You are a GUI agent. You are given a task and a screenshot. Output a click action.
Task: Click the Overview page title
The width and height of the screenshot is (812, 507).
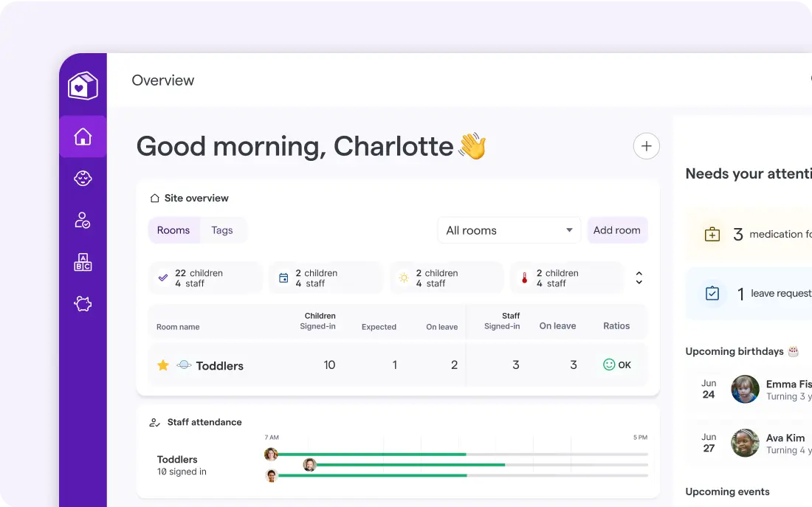click(x=162, y=80)
